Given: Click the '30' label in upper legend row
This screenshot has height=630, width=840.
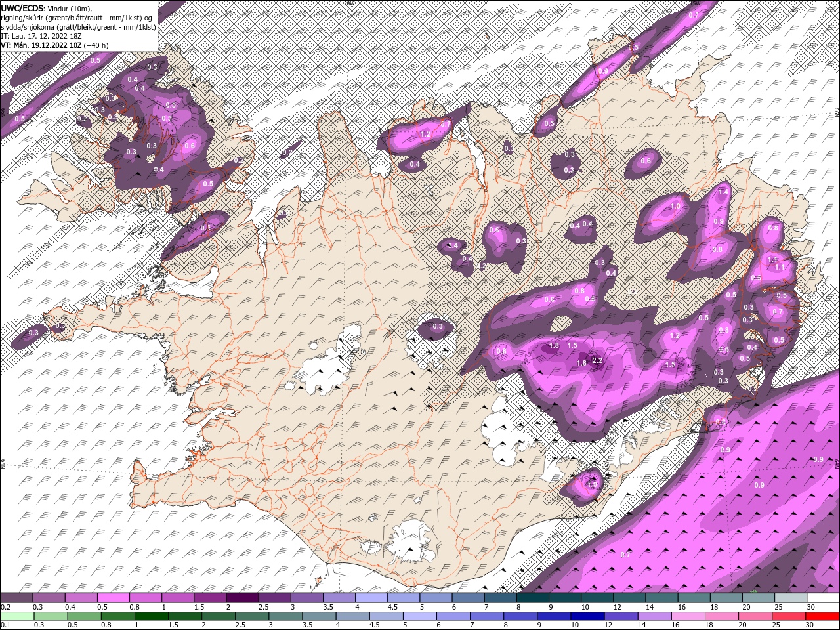Looking at the screenshot, I should tap(812, 607).
